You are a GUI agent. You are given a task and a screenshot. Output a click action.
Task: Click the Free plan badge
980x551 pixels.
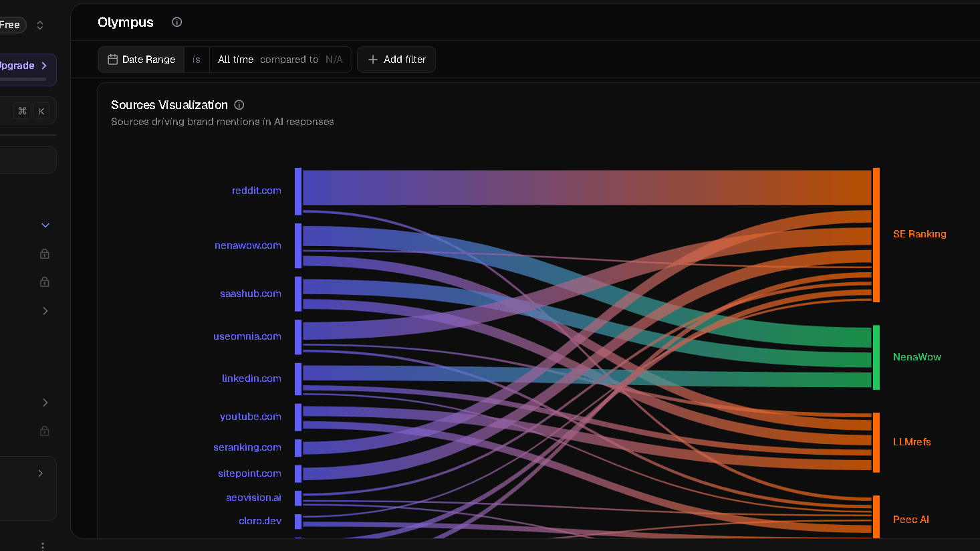[11, 25]
